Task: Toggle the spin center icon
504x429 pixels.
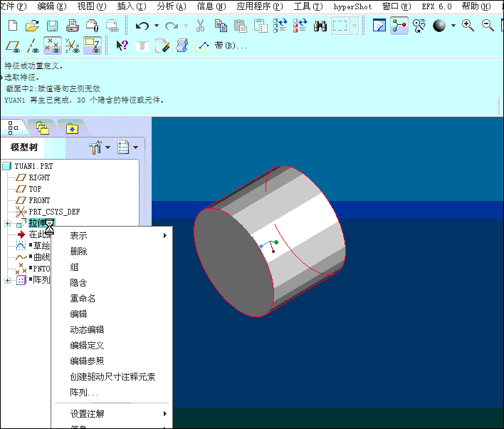Action: [399, 26]
